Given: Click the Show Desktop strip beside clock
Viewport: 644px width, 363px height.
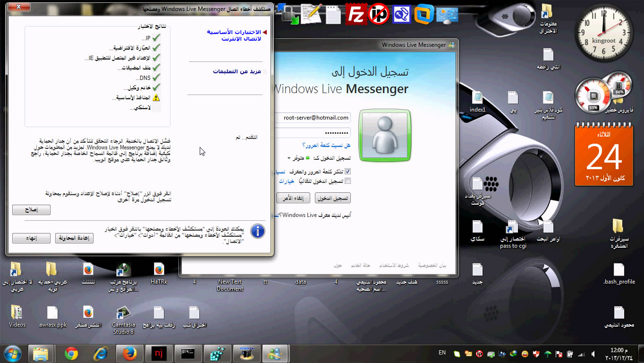Looking at the screenshot, I should coord(640,354).
